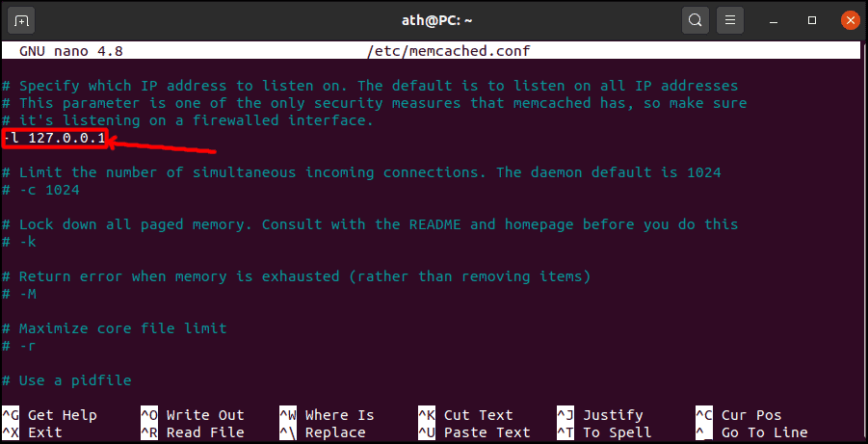Screen dimensions: 868x444
Task: Click Go To Line shortcut label
Action: (765, 432)
